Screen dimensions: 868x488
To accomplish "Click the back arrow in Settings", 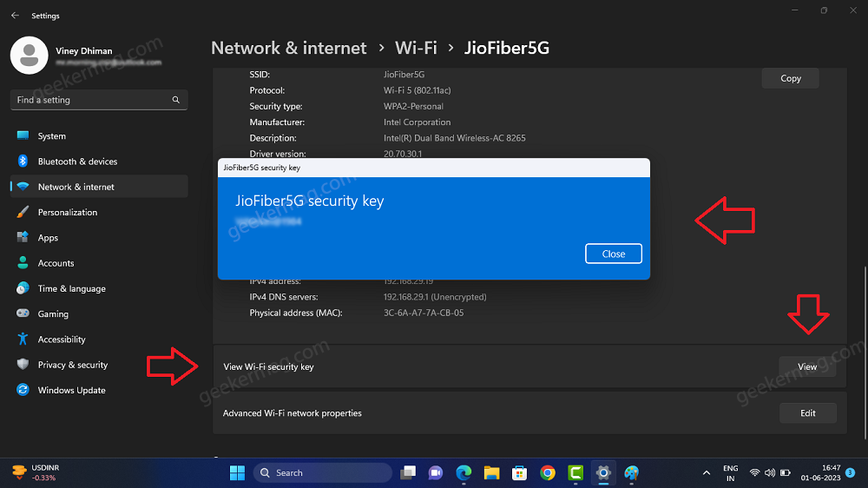I will pyautogui.click(x=15, y=16).
